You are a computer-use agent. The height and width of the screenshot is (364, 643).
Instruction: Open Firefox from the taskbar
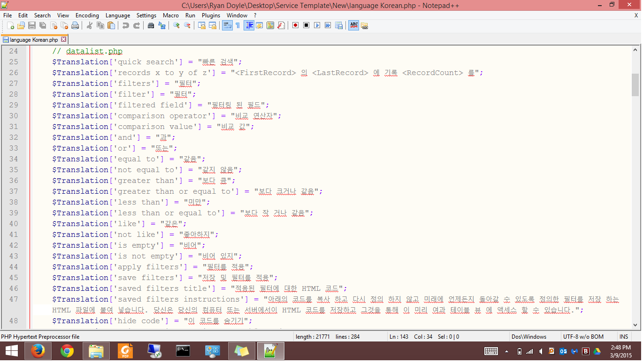pos(38,351)
